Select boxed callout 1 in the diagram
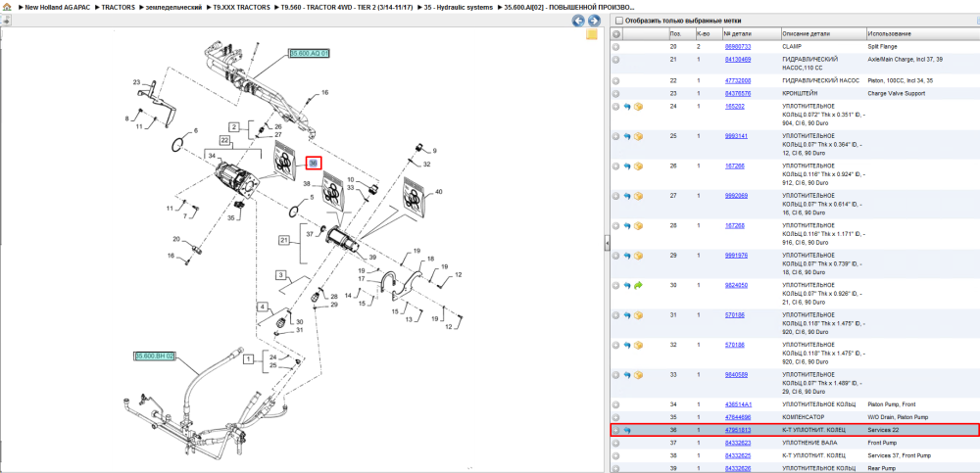Image resolution: width=980 pixels, height=473 pixels. (x=248, y=359)
